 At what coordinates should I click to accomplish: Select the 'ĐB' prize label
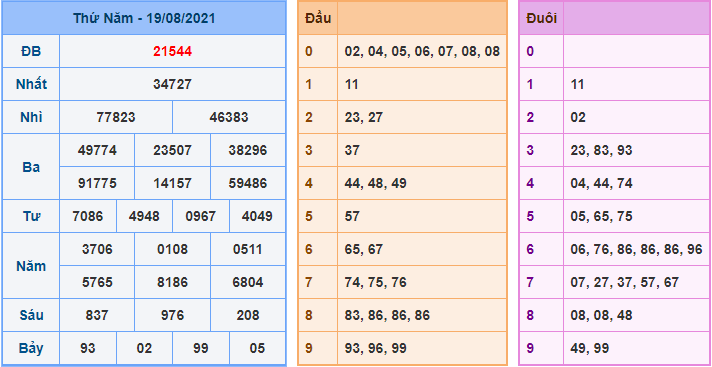point(31,51)
